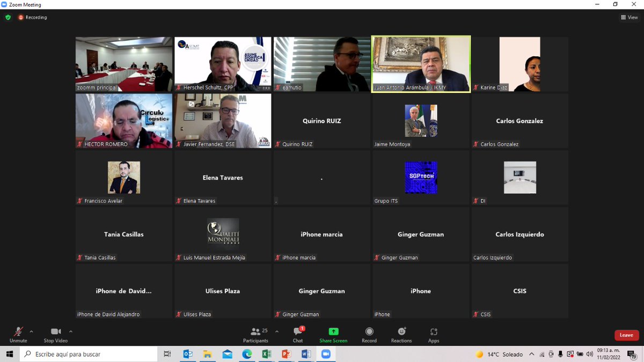
Task: Open Task View on taskbar
Action: click(167, 354)
